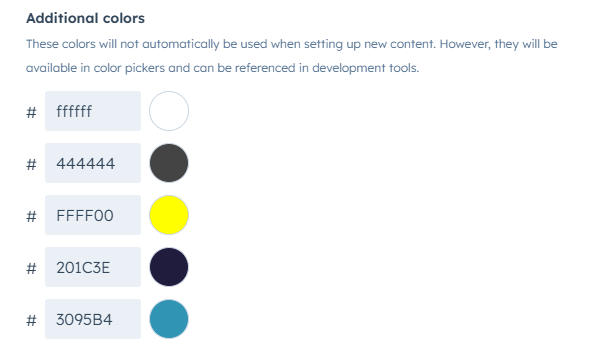Click the hash symbol beside 201C3E field
Screen dimensions: 600x364
pos(31,269)
